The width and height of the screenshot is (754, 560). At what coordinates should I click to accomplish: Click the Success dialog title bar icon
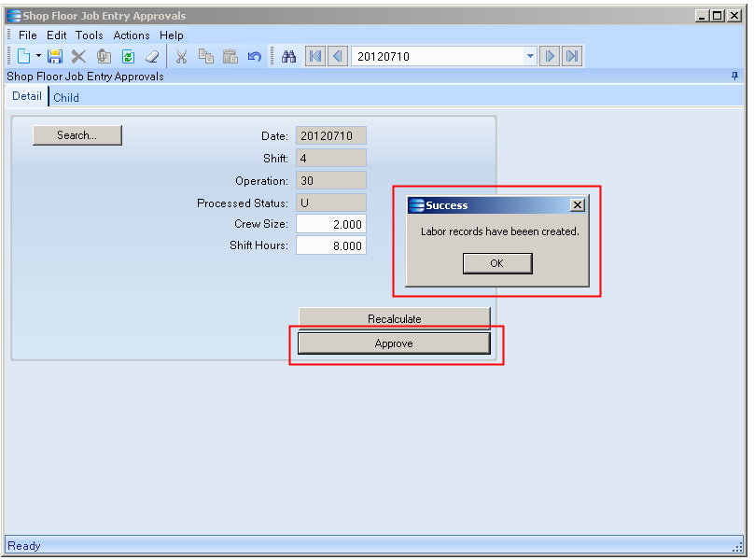(416, 205)
